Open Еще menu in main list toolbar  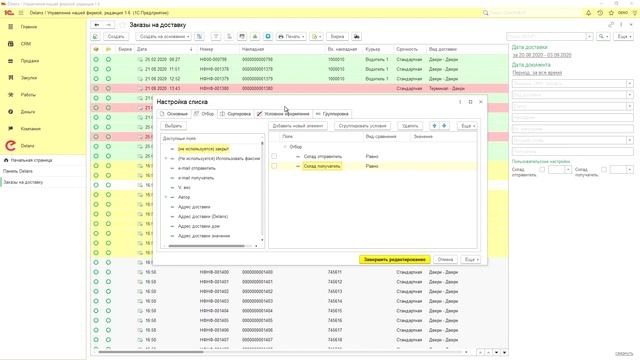(623, 37)
